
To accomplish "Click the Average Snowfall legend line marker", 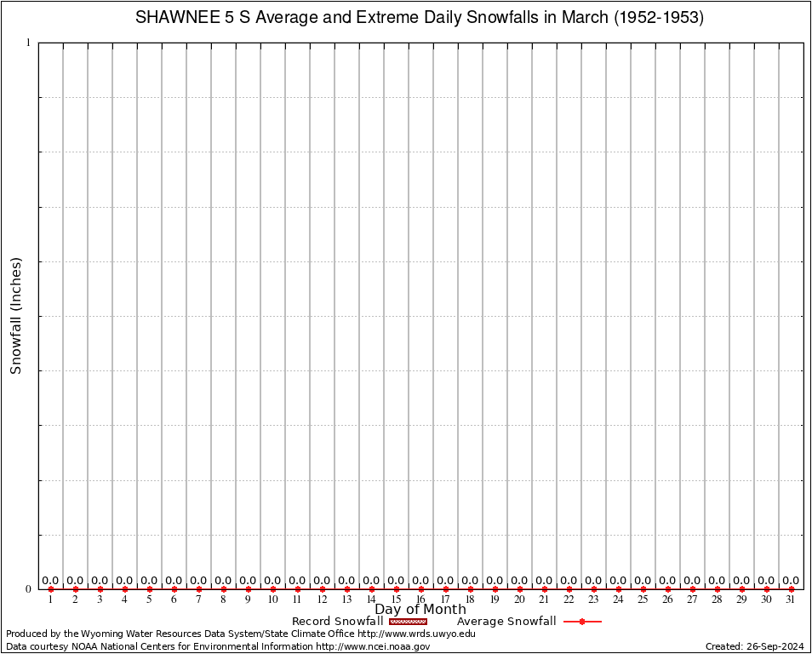I will pyautogui.click(x=582, y=622).
